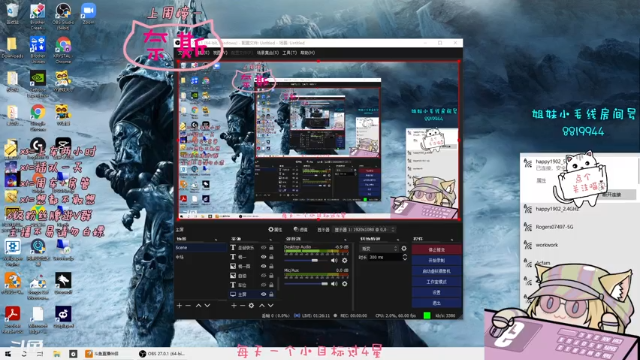This screenshot has width=640, height=360.
Task: Add a new source with plus icon
Action: (x=234, y=305)
